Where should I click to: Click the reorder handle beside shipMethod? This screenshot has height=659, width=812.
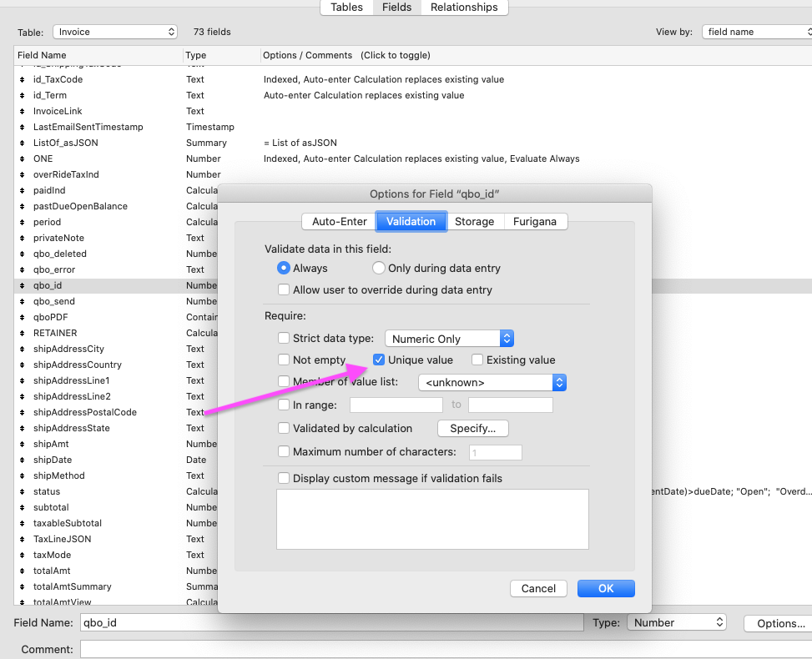pos(23,475)
